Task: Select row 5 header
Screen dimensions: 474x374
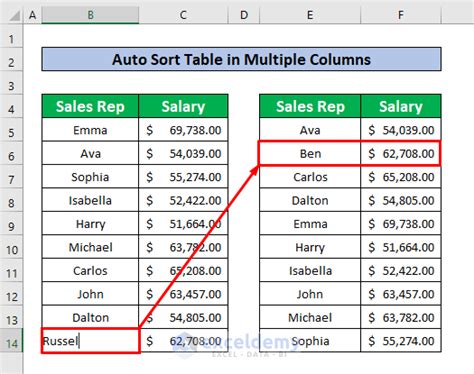Action: point(11,130)
